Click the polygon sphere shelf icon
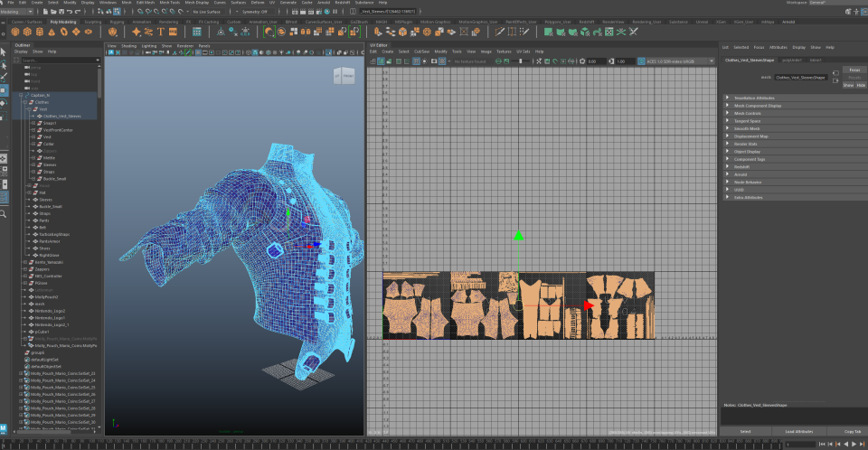This screenshot has height=450, width=868. pyautogui.click(x=15, y=33)
